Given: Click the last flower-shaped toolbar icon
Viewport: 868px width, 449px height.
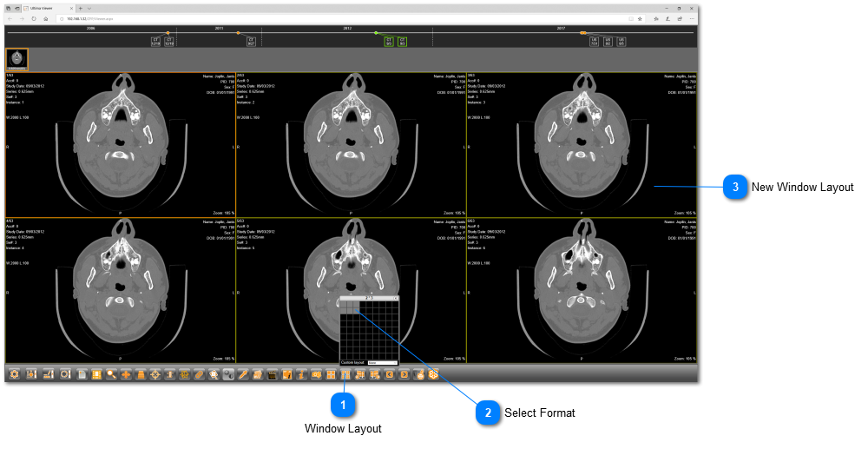Looking at the screenshot, I should (x=432, y=374).
